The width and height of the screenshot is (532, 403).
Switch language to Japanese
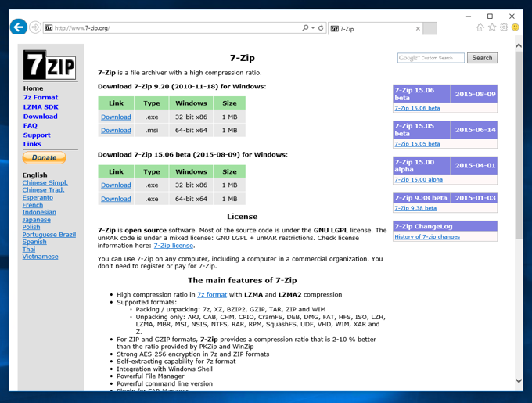[36, 220]
